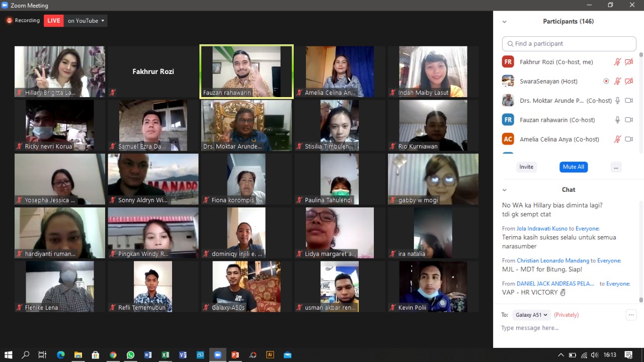Screen dimensions: 644x362
Task: Mute All participants
Action: [573, 167]
